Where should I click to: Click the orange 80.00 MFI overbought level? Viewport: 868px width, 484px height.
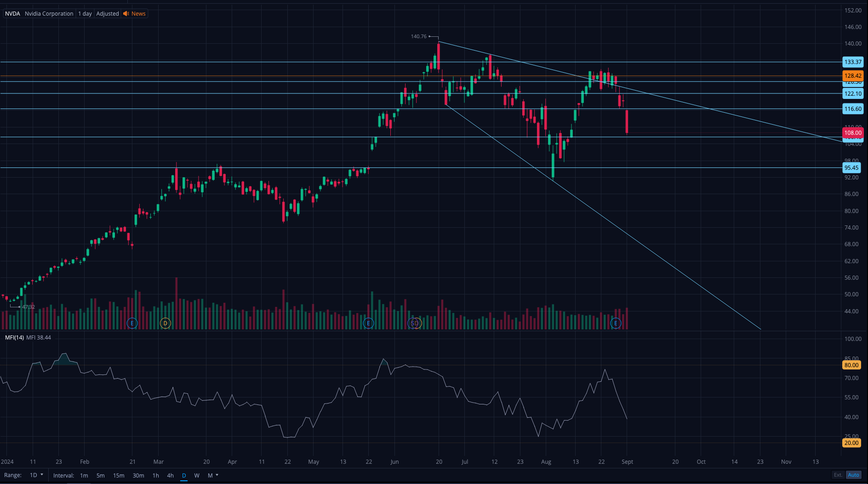pyautogui.click(x=851, y=365)
